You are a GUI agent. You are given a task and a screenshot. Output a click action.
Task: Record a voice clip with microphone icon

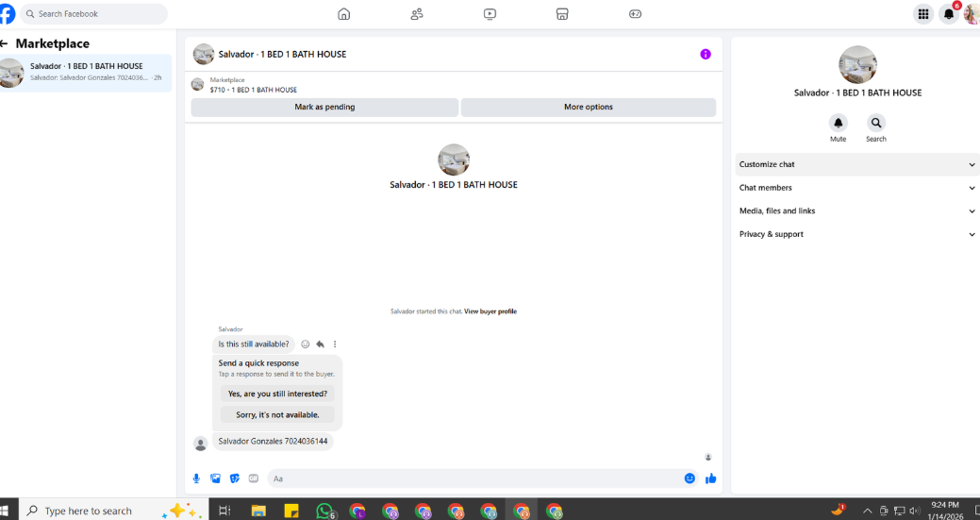(196, 478)
